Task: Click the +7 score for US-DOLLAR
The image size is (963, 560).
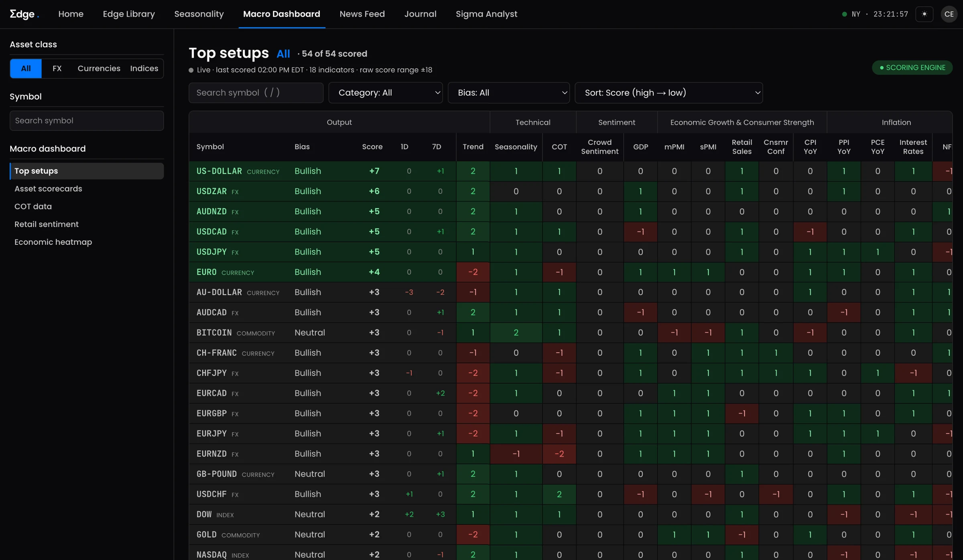Action: tap(374, 171)
